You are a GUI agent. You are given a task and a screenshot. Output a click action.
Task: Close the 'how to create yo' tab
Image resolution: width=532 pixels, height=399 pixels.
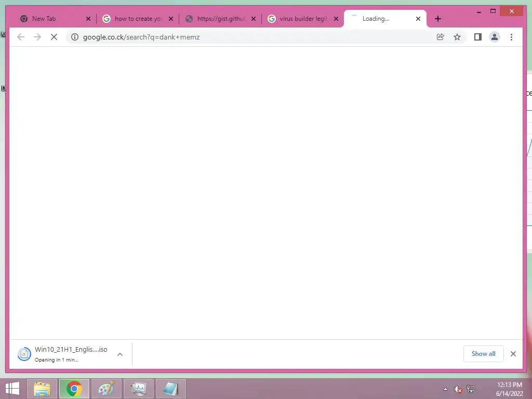(171, 19)
